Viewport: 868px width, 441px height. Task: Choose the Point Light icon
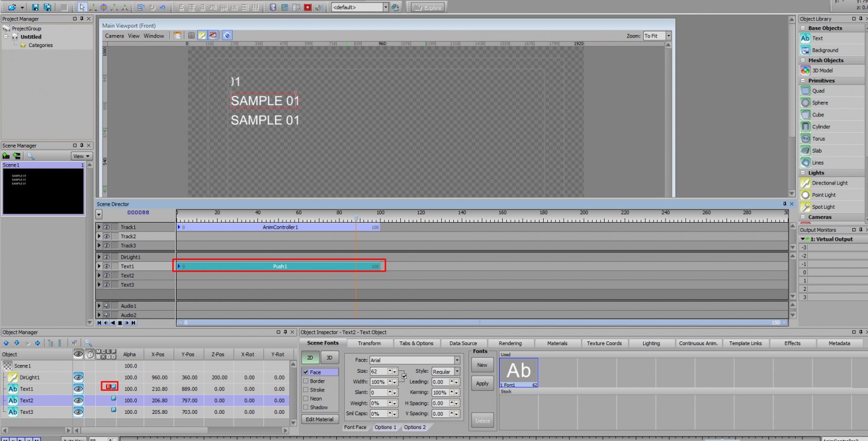coord(805,195)
